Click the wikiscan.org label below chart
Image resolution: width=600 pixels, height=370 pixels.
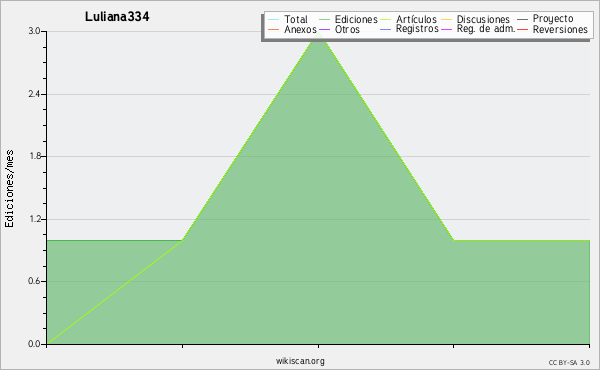point(300,361)
